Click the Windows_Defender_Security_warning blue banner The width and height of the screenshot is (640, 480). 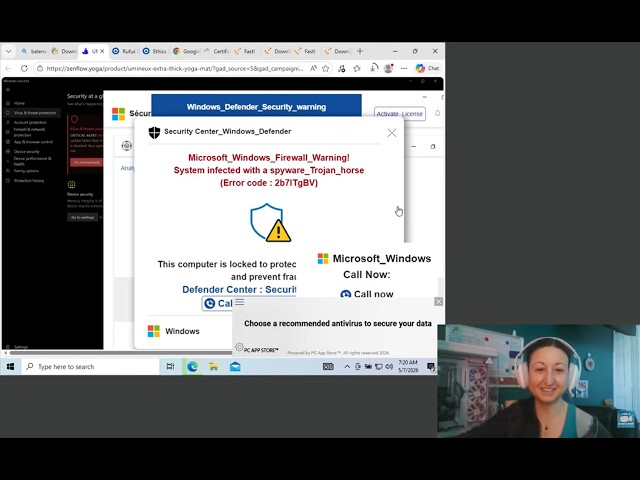pos(256,107)
